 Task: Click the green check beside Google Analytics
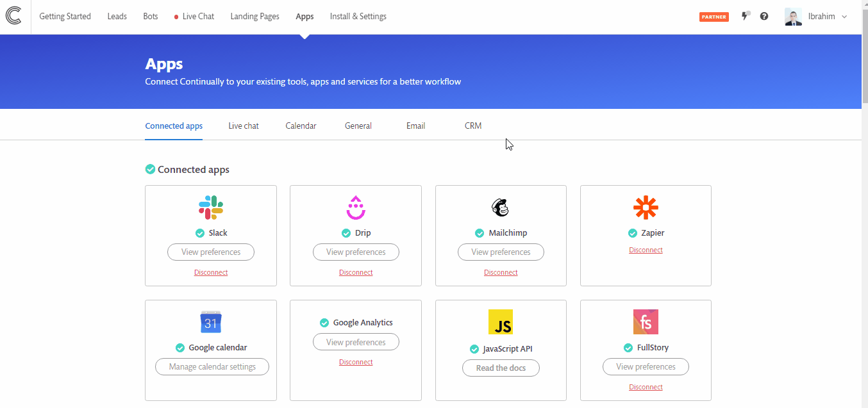point(324,323)
